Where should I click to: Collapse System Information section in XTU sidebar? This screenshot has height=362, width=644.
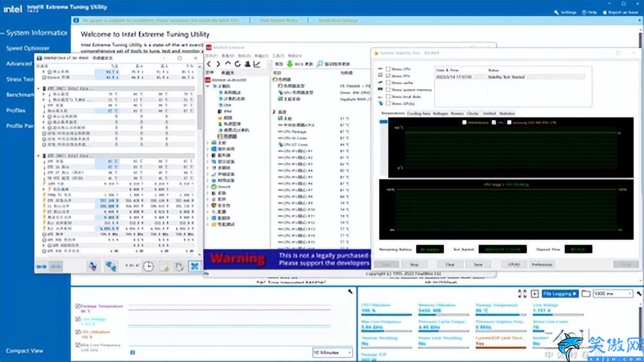[3, 33]
